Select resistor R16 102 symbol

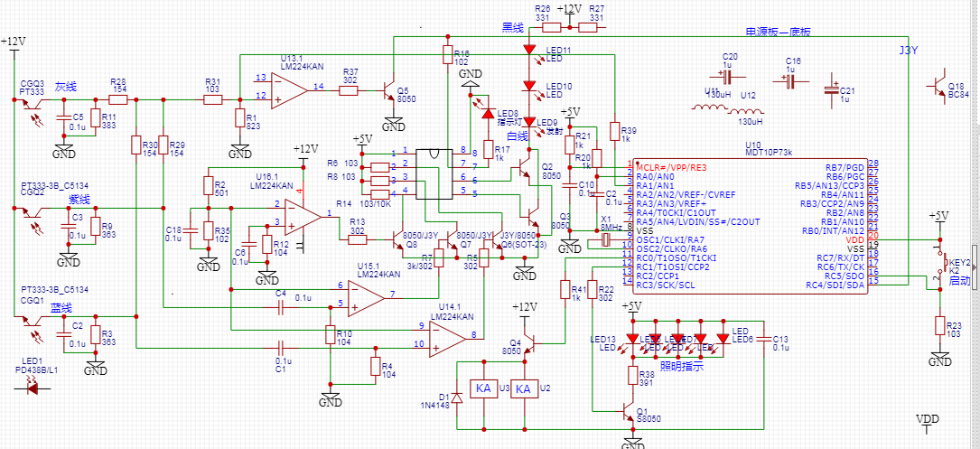(x=446, y=54)
